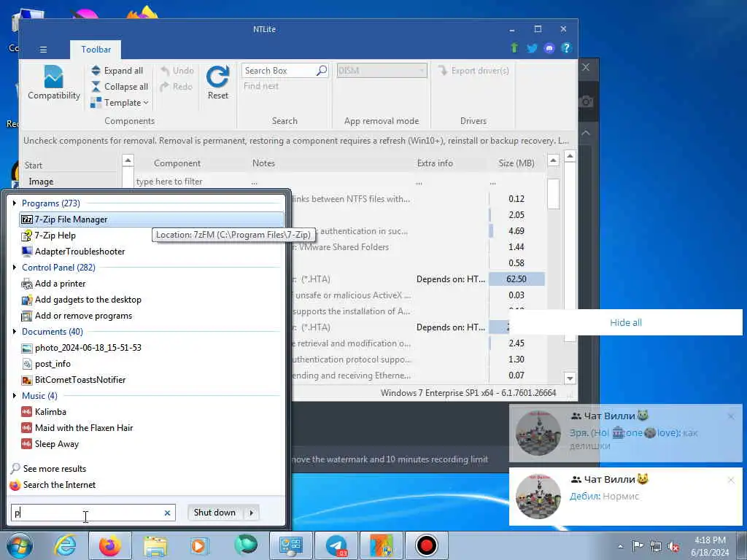This screenshot has width=747, height=560.
Task: Open NTLite Twitter link icon
Action: [532, 48]
